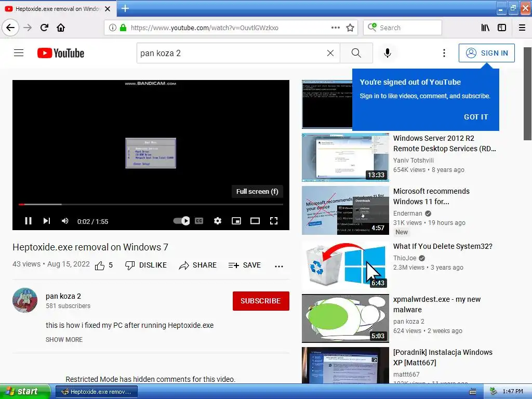Expand description with SHOW MORE

(64, 340)
